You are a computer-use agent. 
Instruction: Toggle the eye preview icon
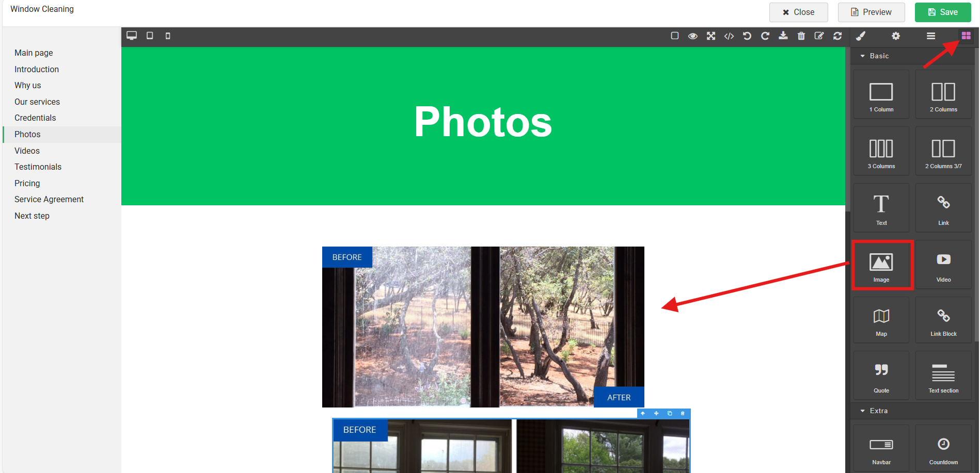tap(693, 36)
